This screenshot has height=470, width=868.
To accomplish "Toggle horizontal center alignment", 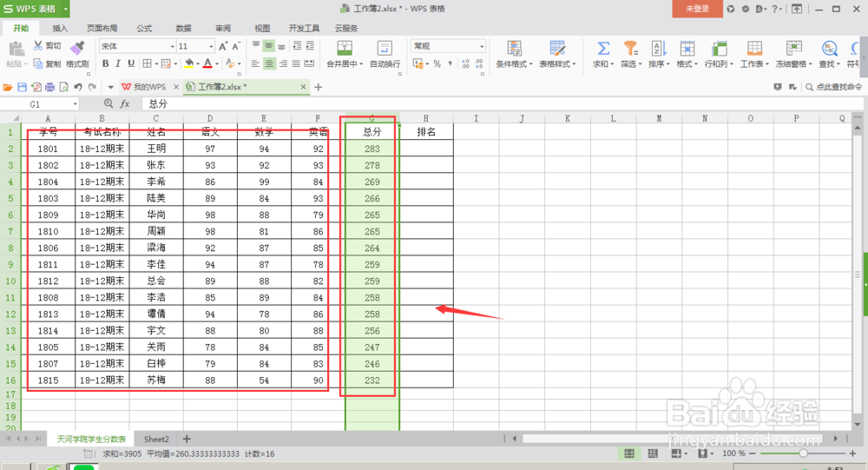I will coord(269,63).
